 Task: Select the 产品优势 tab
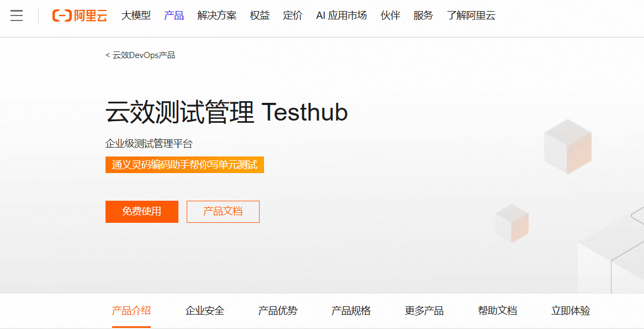point(278,311)
